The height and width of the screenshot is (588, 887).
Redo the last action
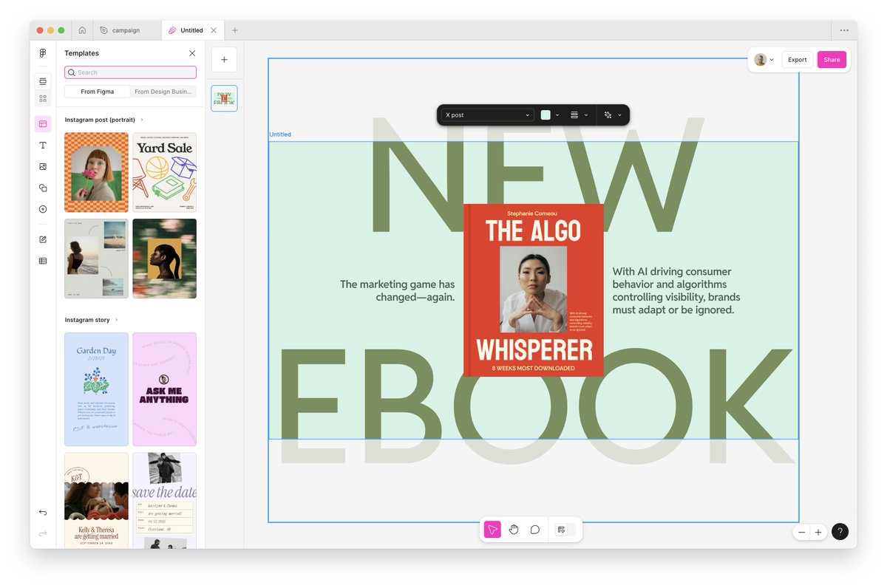(43, 533)
